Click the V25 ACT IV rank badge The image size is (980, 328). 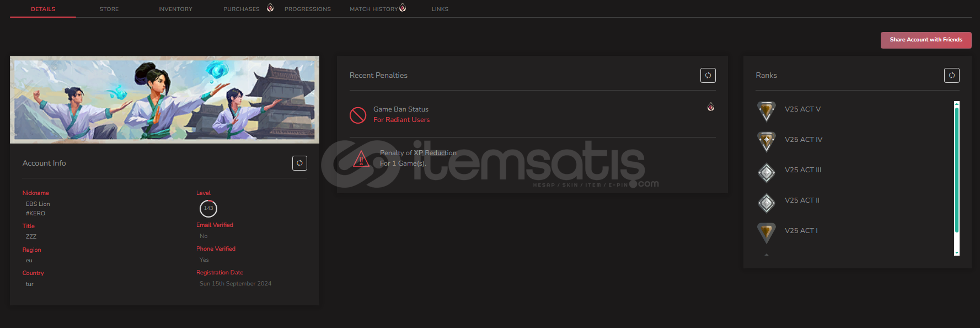click(767, 141)
